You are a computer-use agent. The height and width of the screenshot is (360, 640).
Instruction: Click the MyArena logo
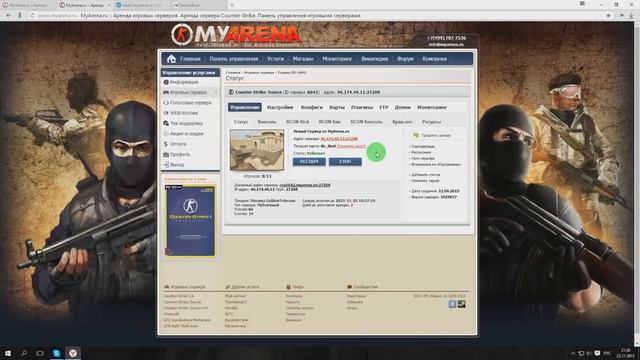coord(236,35)
